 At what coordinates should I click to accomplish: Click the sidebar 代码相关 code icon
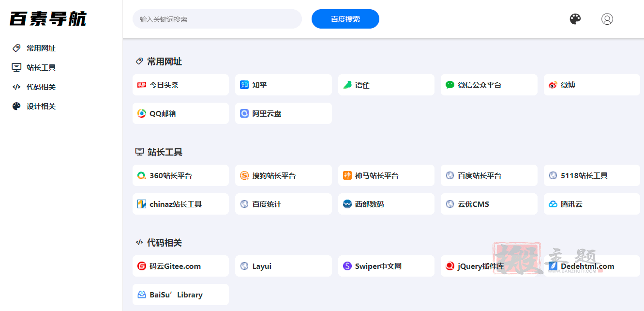[16, 87]
